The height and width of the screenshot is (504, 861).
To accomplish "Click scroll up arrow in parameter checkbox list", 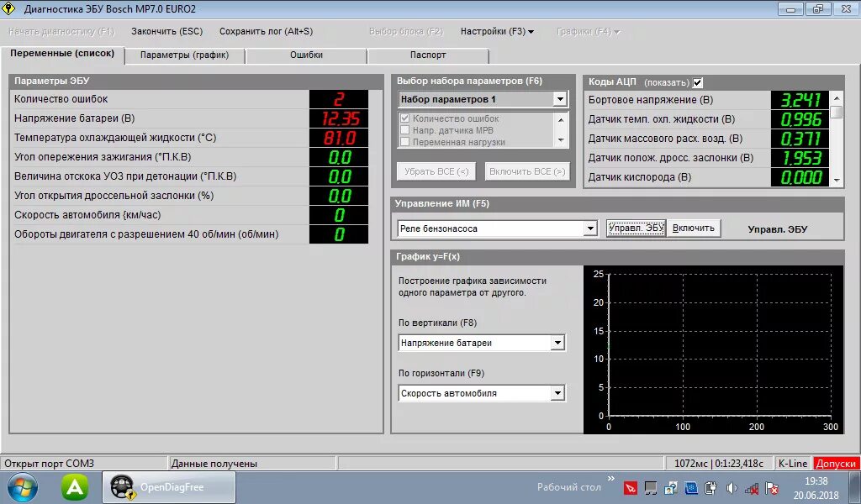I will [561, 119].
